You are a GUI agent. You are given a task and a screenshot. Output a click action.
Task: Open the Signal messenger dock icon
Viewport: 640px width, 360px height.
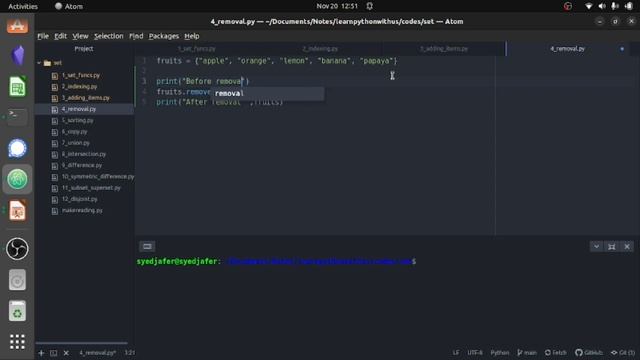tap(17, 148)
